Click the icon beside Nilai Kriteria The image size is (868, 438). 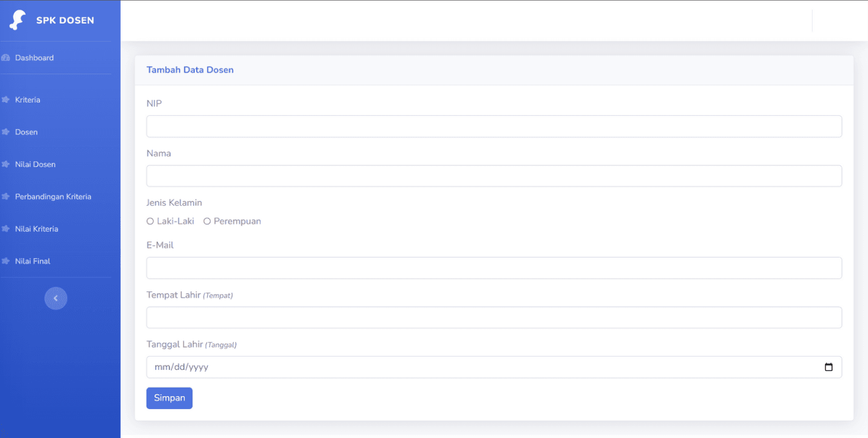[6, 229]
